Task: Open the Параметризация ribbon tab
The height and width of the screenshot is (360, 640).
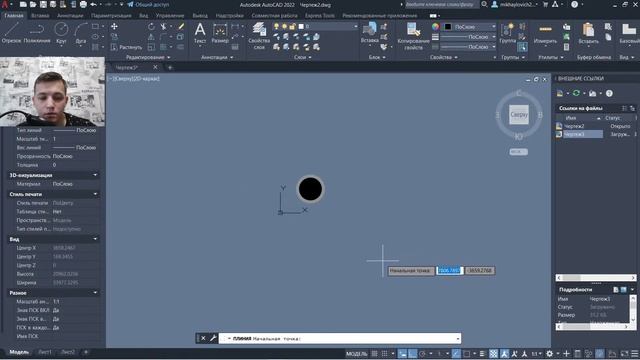Action: 111,16
